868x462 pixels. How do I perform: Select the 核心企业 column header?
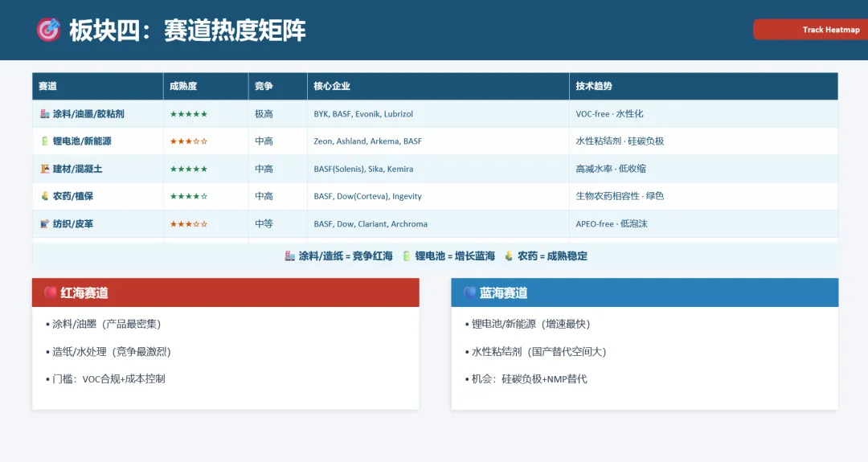coord(439,86)
